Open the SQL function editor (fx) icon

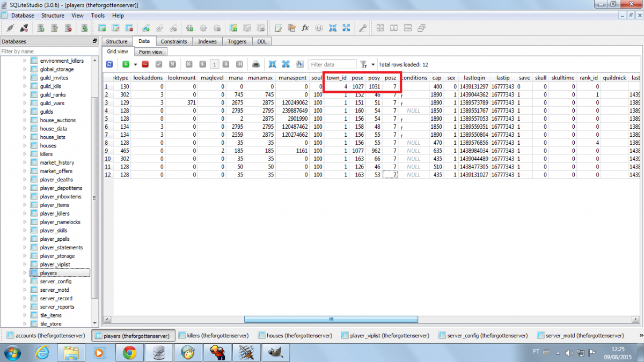(305, 28)
